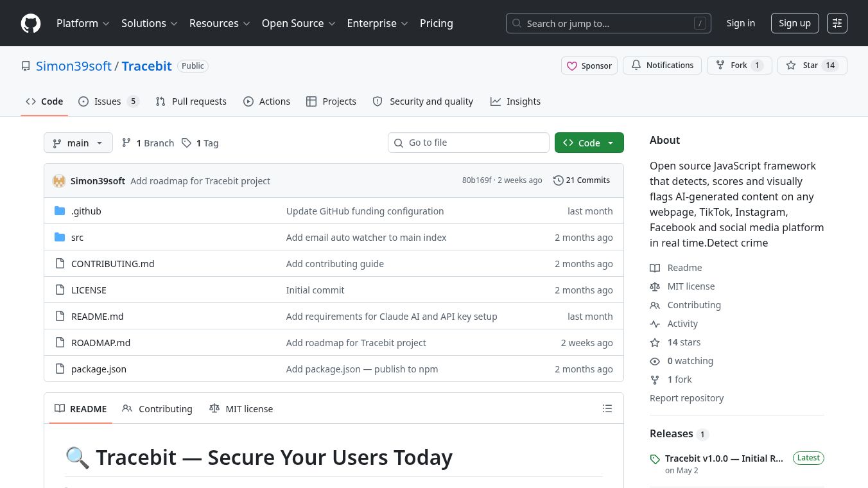Open the Actions tab
Screen dimensions: 868x488
coord(267,101)
